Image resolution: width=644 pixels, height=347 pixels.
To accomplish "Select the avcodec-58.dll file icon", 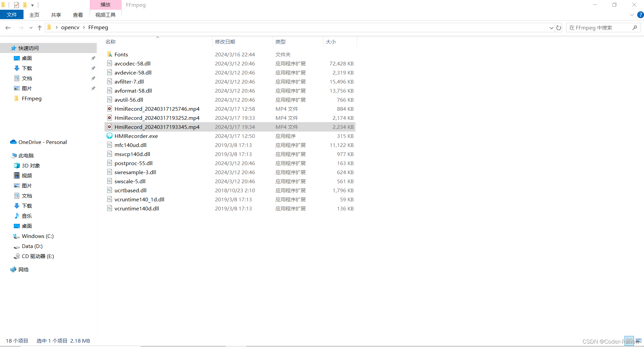I will (x=110, y=63).
